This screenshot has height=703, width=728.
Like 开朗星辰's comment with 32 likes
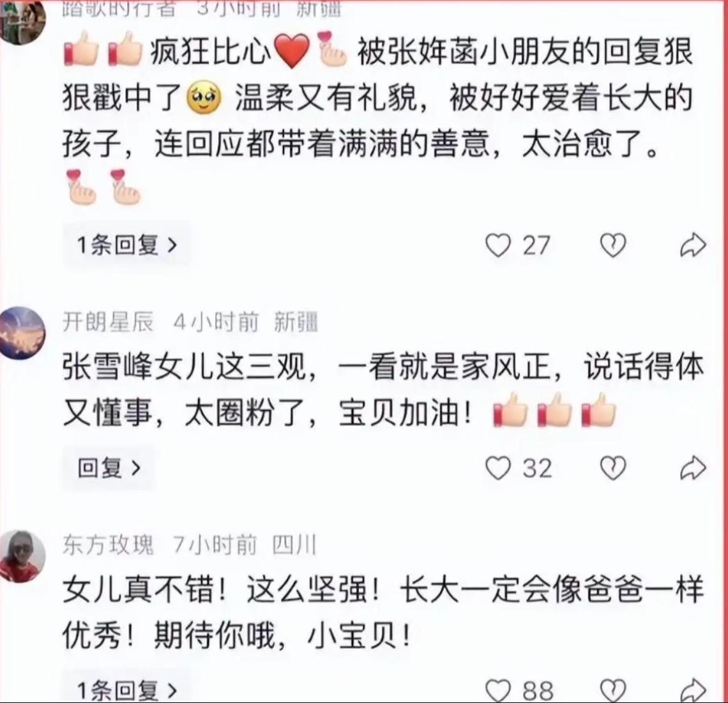click(x=497, y=467)
